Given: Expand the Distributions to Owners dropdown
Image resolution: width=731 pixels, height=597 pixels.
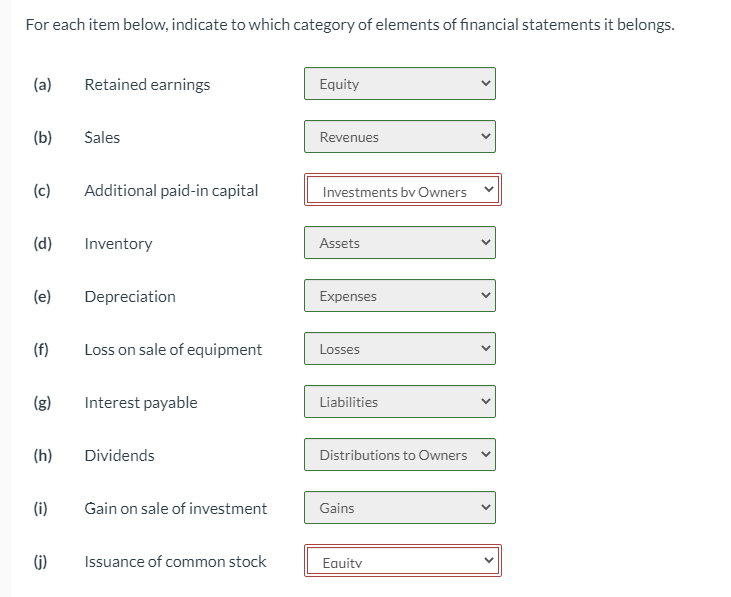Looking at the screenshot, I should (x=400, y=455).
